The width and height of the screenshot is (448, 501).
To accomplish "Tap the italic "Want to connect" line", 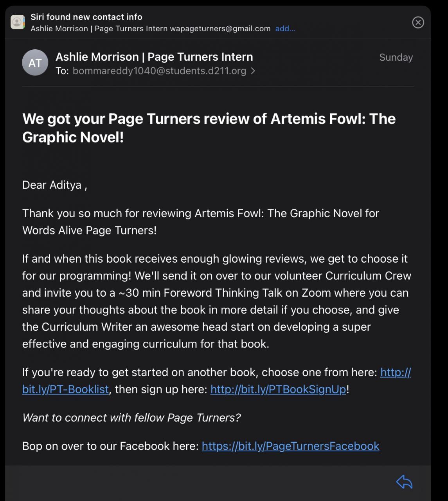I will (x=131, y=418).
